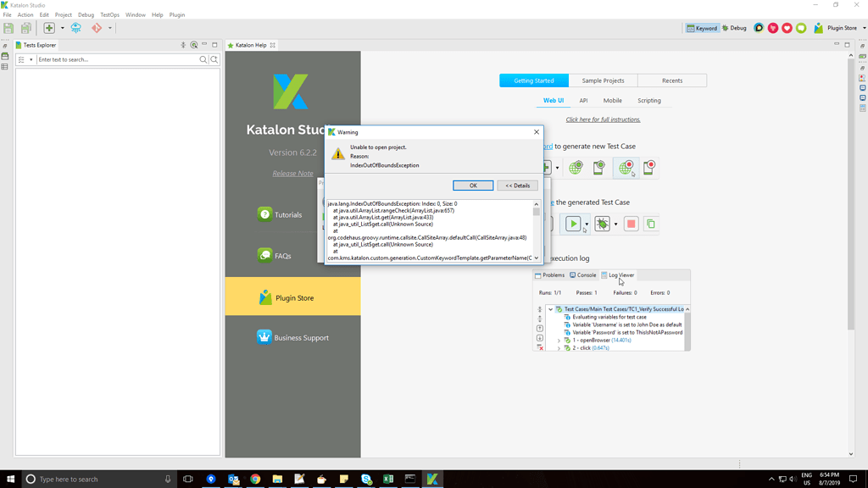Click the debug bug icon in help image
The image size is (868, 488).
(602, 224)
